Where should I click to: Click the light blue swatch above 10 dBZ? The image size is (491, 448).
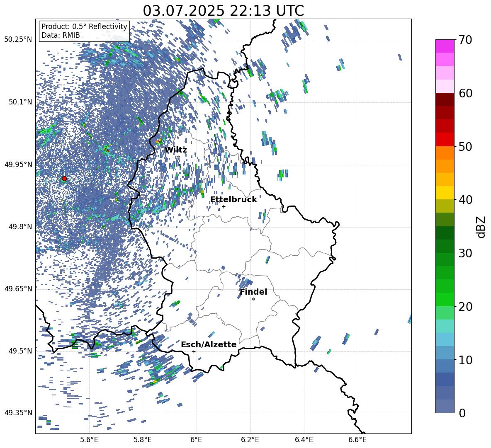445,339
